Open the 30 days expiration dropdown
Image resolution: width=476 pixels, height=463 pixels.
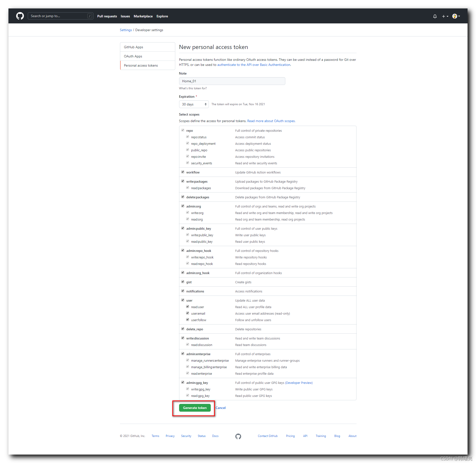[x=194, y=104]
